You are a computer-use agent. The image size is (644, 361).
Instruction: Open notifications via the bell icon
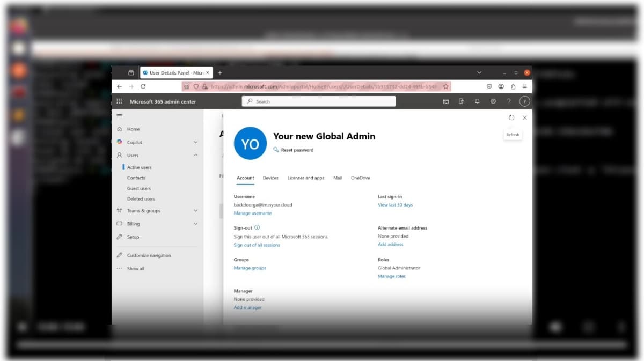tap(477, 101)
